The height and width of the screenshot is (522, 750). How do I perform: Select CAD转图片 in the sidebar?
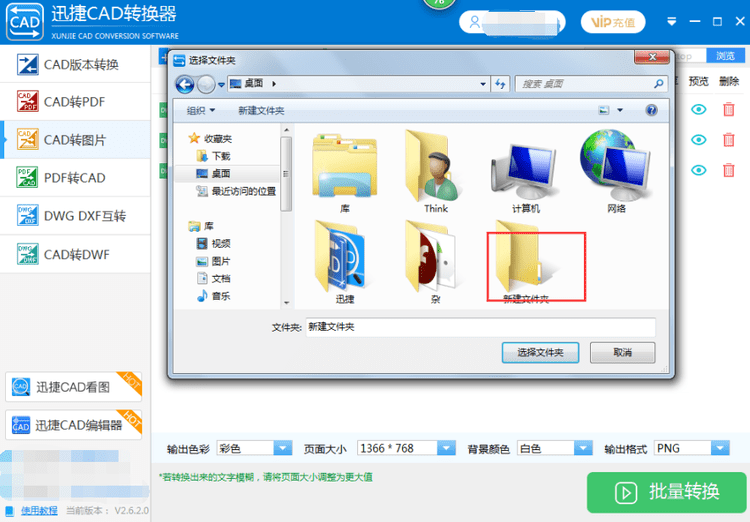point(75,140)
